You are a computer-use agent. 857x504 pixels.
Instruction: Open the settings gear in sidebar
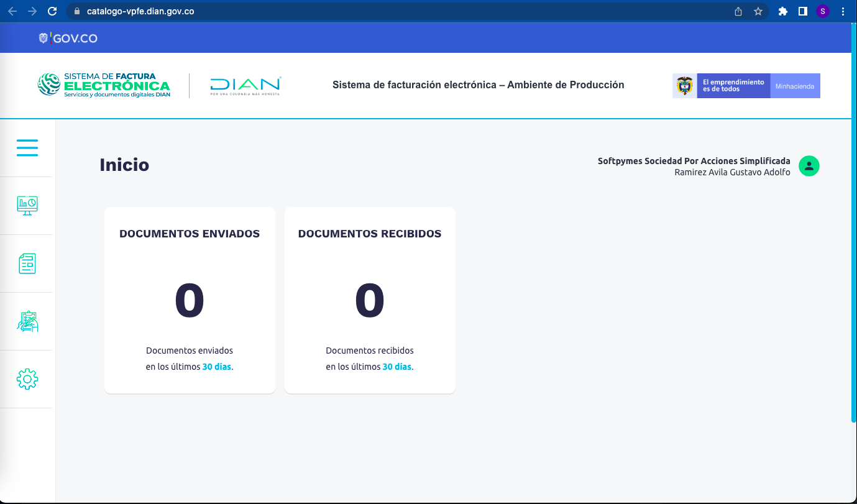pos(27,379)
